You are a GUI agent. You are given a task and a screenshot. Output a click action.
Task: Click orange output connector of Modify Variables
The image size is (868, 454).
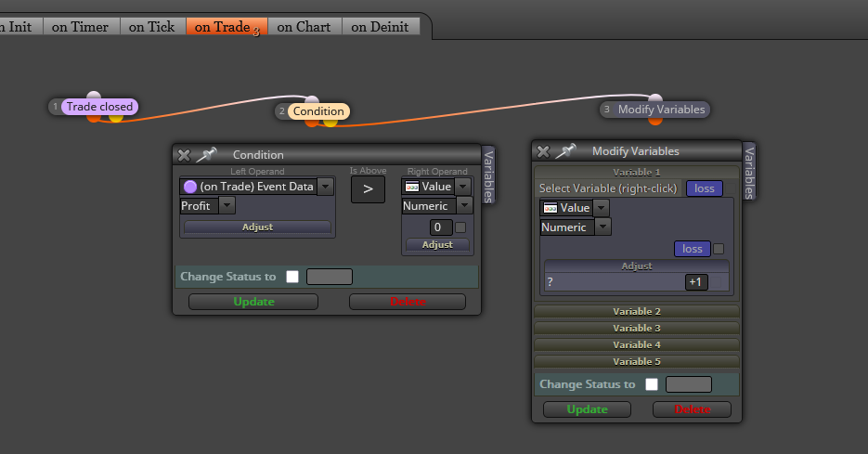coord(654,120)
